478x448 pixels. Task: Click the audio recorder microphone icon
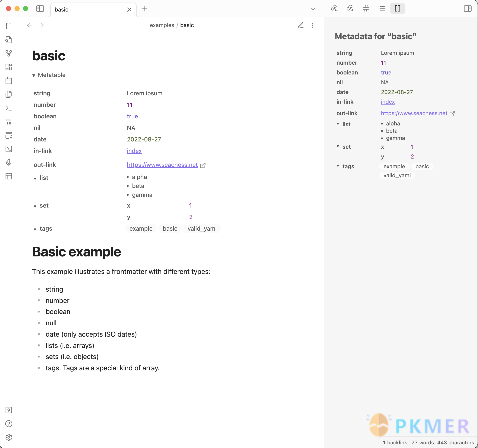point(9,163)
